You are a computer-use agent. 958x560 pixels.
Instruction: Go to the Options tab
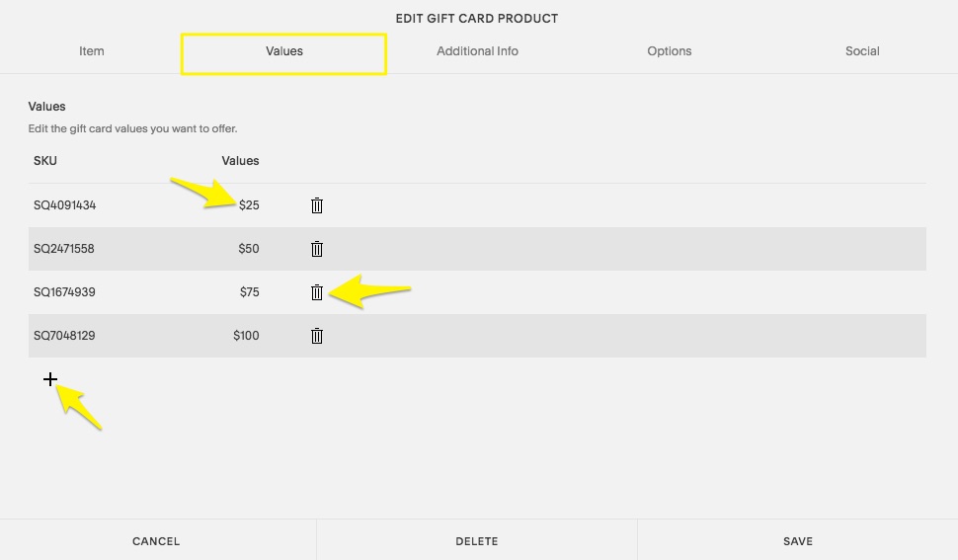670,51
